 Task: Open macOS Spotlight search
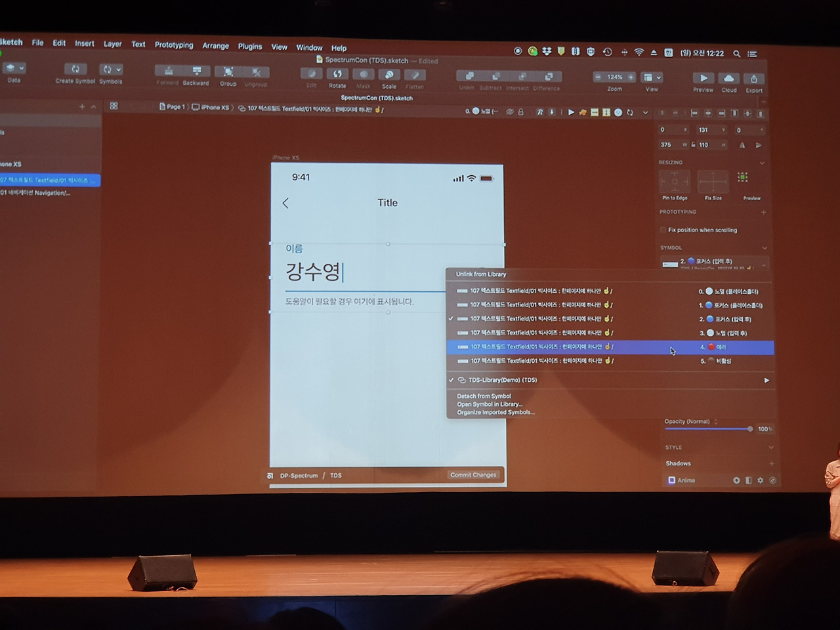click(737, 54)
